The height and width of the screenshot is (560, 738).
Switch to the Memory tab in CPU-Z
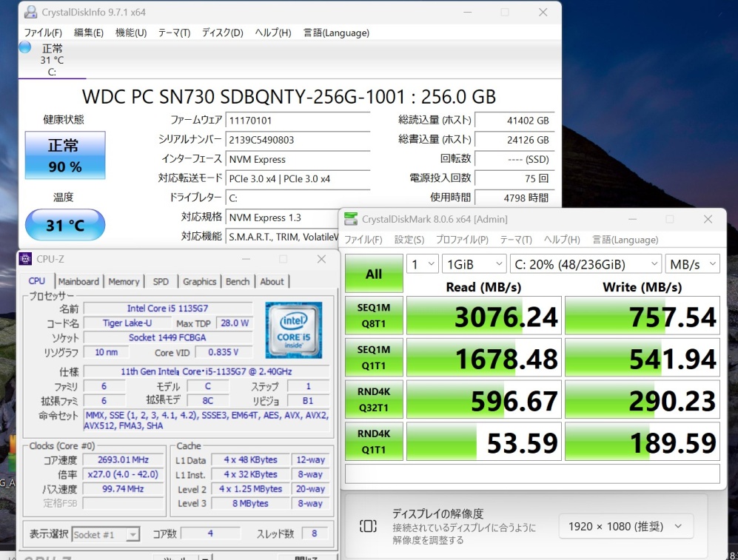(x=124, y=282)
